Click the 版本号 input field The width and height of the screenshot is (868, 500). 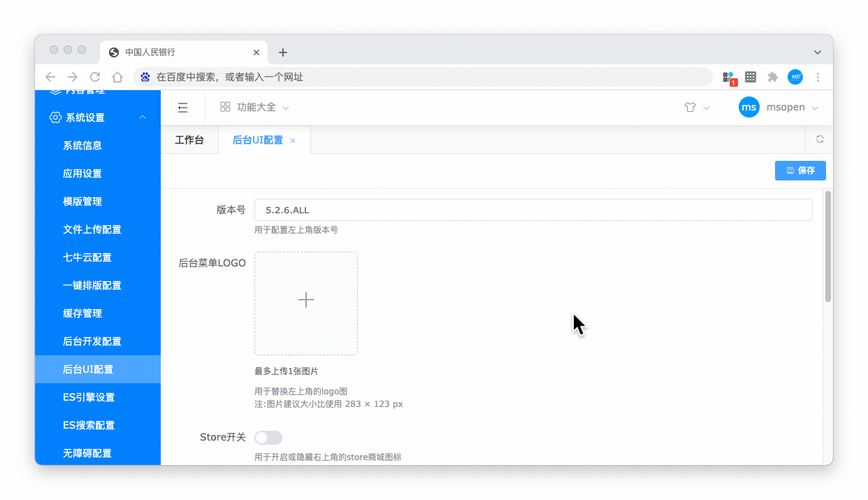click(533, 210)
